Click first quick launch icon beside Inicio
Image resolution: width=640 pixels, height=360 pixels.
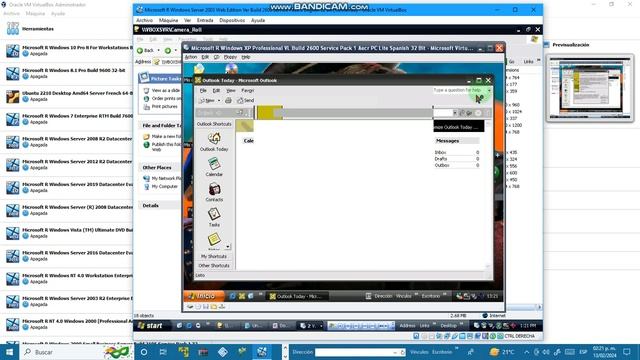pos(232,296)
